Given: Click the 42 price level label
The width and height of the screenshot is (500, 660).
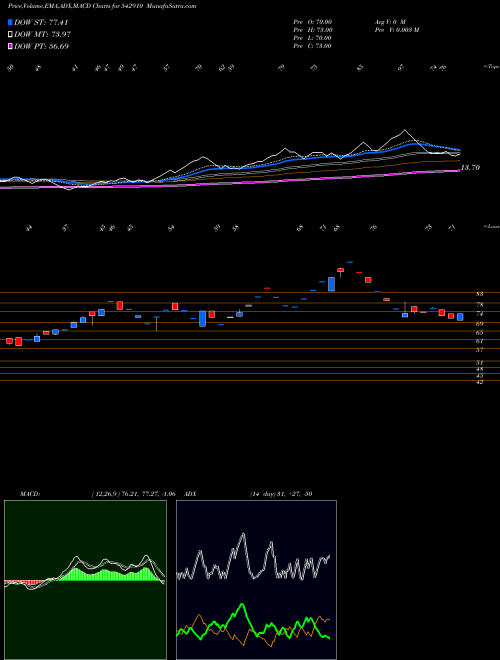Looking at the screenshot, I should tap(479, 382).
